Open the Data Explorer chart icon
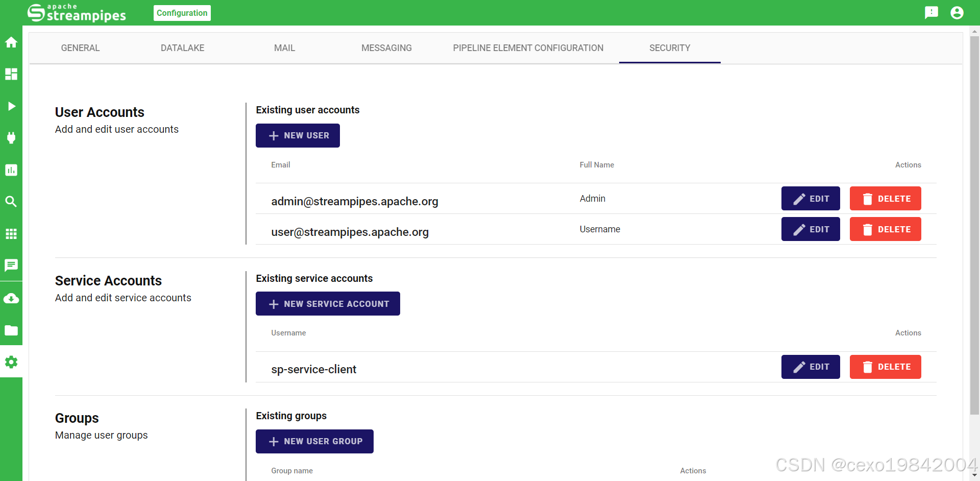This screenshot has width=980, height=481. [x=11, y=170]
